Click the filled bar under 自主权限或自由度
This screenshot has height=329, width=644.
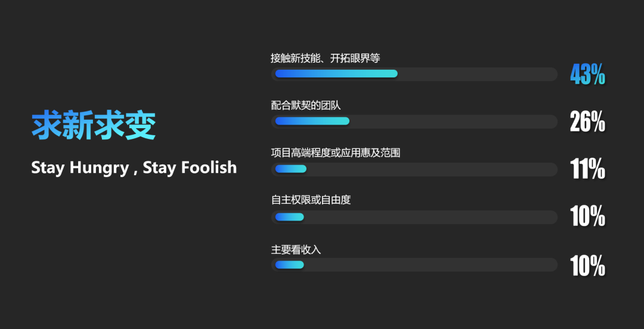(290, 217)
